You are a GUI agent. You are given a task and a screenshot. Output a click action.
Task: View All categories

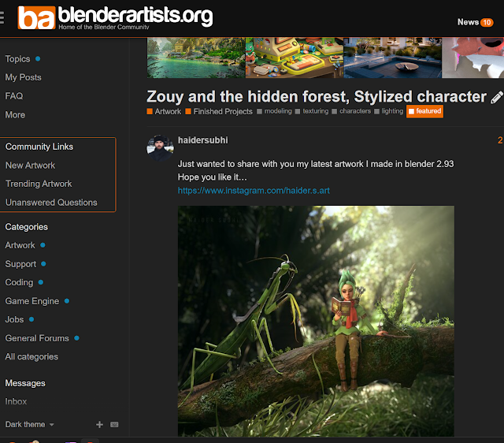pos(31,357)
